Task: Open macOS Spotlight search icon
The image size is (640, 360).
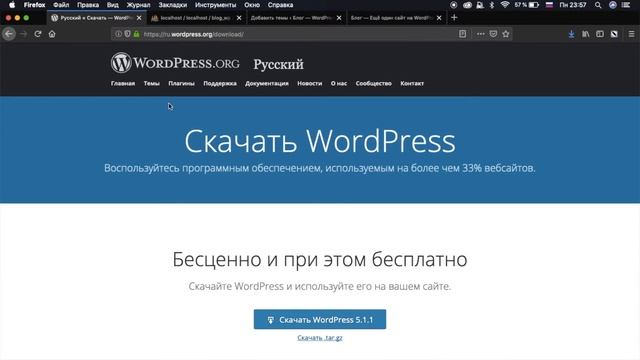Action: (598, 5)
